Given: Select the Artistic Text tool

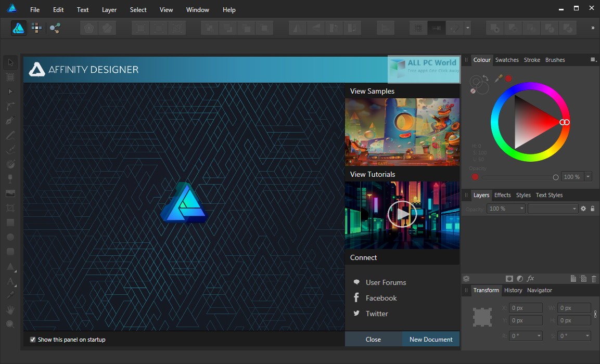Looking at the screenshot, I should click(10, 281).
